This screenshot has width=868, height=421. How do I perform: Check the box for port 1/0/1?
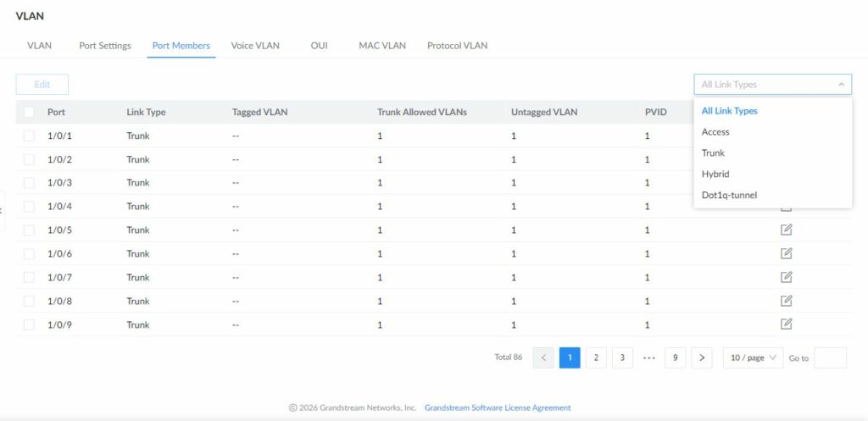[29, 136]
